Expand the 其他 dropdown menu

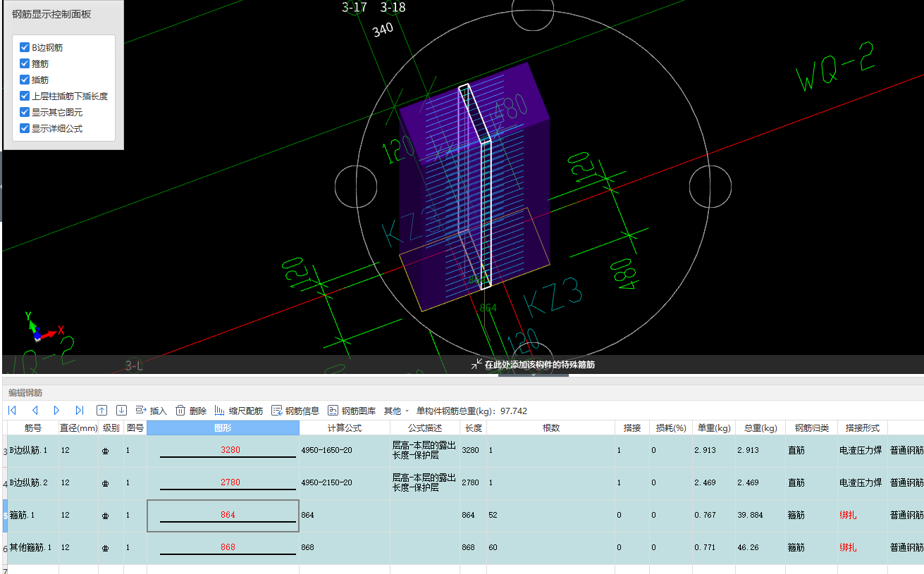coord(396,411)
